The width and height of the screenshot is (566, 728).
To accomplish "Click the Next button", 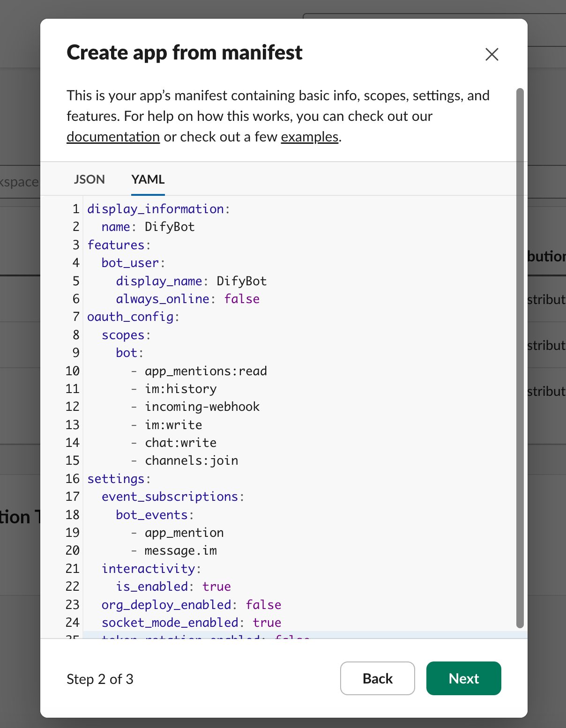I will tap(463, 678).
